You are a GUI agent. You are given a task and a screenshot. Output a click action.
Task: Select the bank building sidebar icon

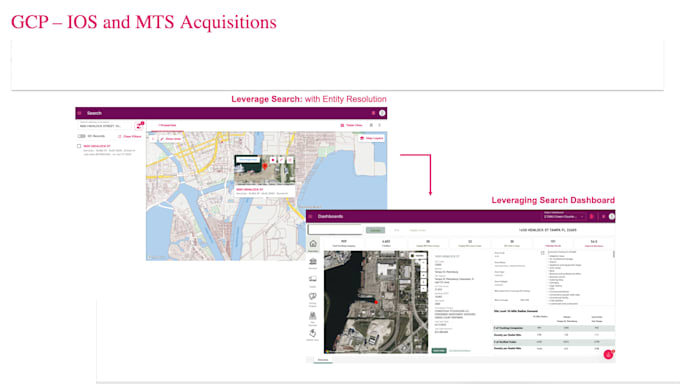click(313, 262)
